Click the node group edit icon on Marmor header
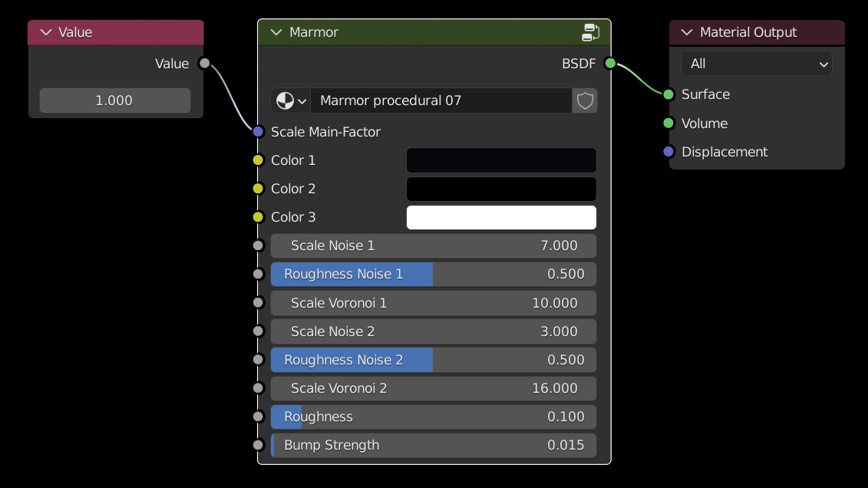The image size is (868, 488). (590, 32)
